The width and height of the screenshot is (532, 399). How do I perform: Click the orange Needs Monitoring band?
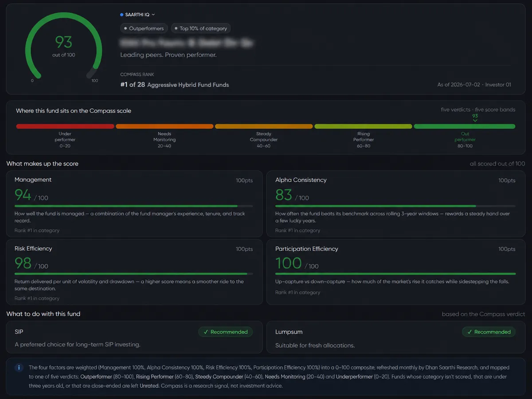tap(164, 126)
